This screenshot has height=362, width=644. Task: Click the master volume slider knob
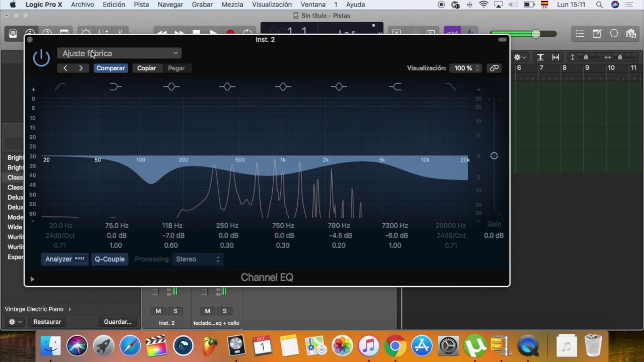(x=536, y=34)
